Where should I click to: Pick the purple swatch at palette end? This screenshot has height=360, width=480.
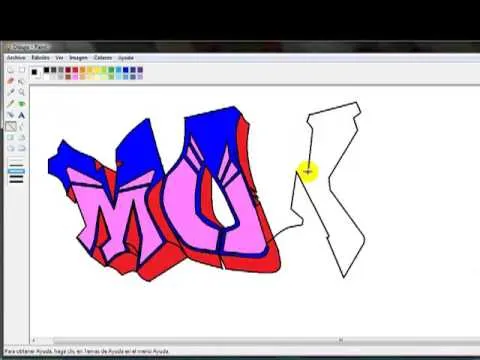point(140,70)
